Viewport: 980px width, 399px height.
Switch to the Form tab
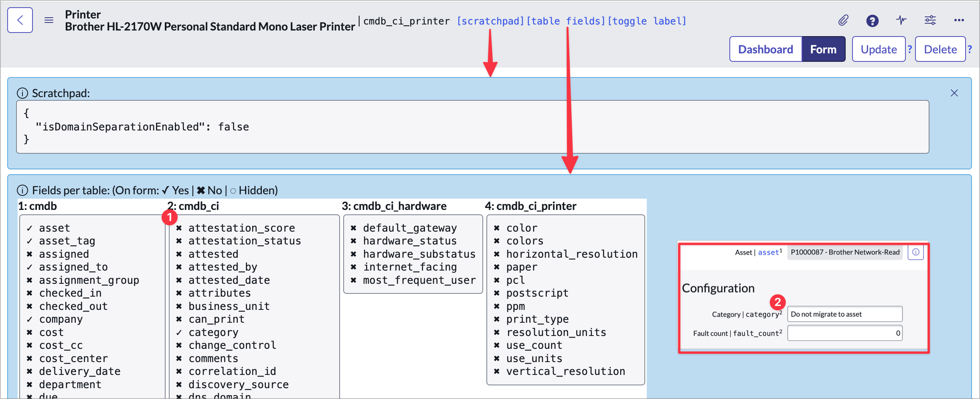point(823,49)
